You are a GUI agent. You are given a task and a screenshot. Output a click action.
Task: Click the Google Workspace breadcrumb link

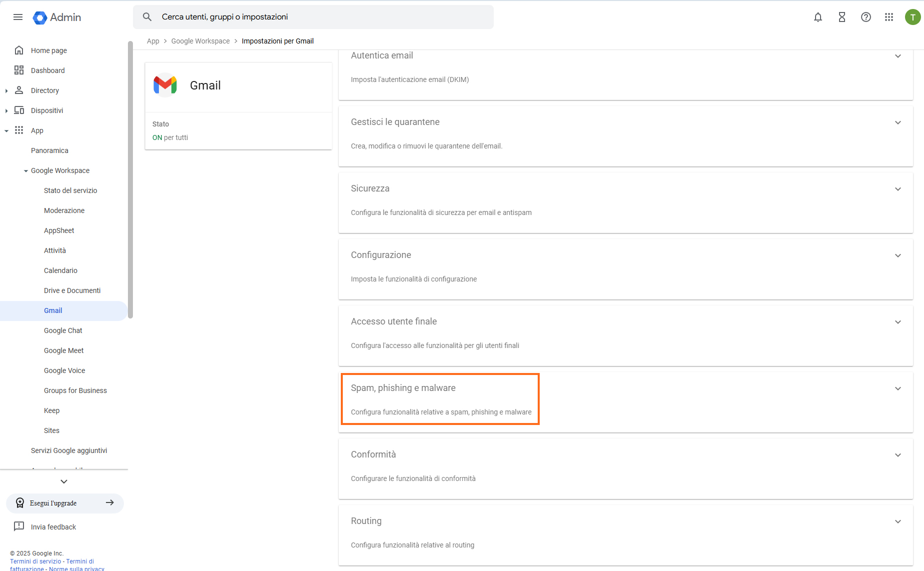tap(200, 41)
